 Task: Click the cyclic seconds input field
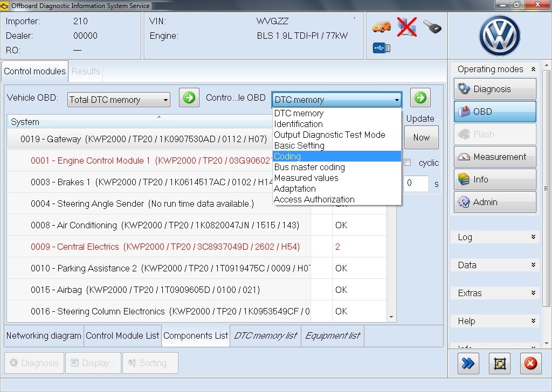pyautogui.click(x=416, y=183)
